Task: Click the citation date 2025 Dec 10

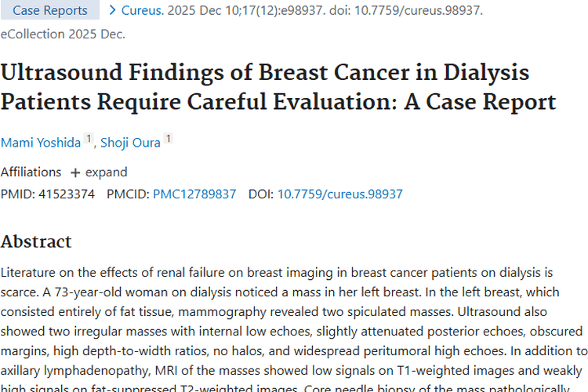Action: [212, 10]
